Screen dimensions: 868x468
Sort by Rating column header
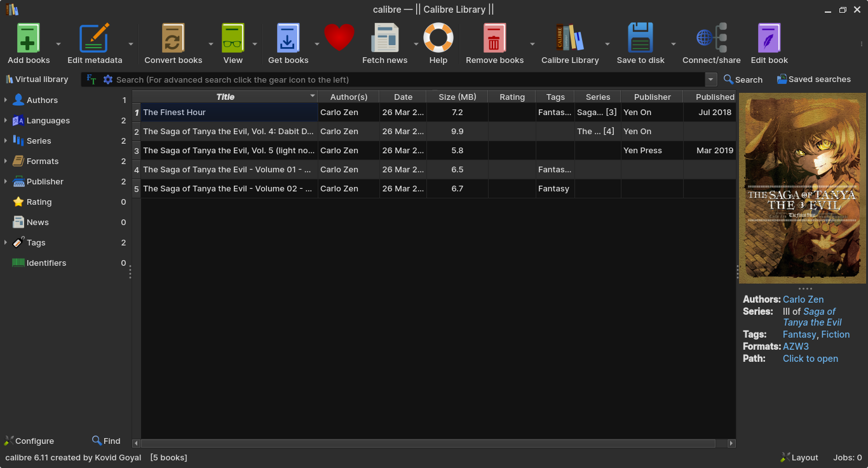pos(512,97)
